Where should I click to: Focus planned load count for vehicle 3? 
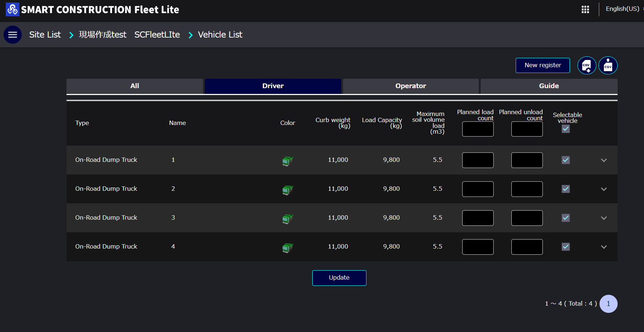pos(478,218)
